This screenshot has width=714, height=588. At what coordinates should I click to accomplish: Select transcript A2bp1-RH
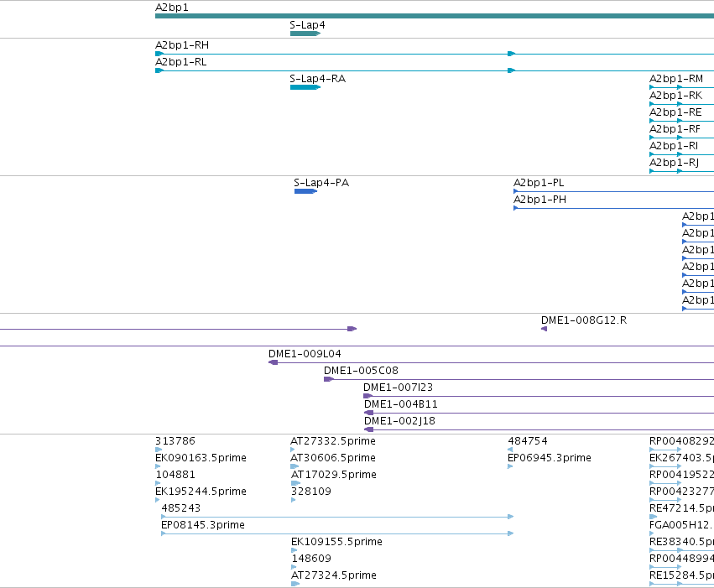click(435, 54)
